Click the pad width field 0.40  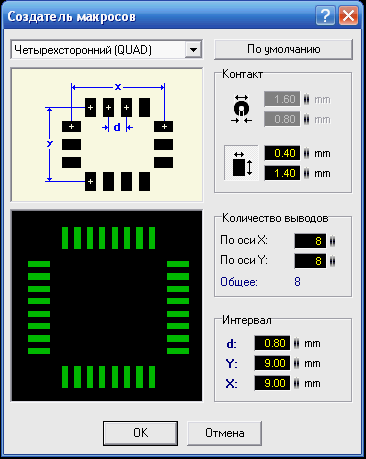pyautogui.click(x=282, y=153)
